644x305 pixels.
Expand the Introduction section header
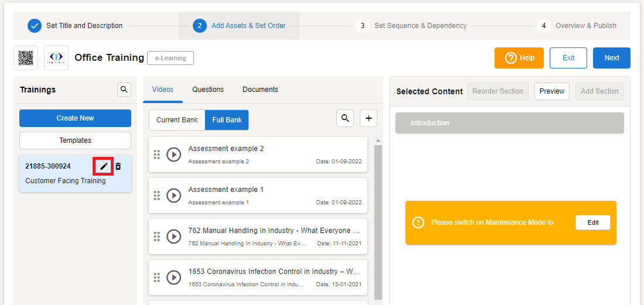click(509, 123)
